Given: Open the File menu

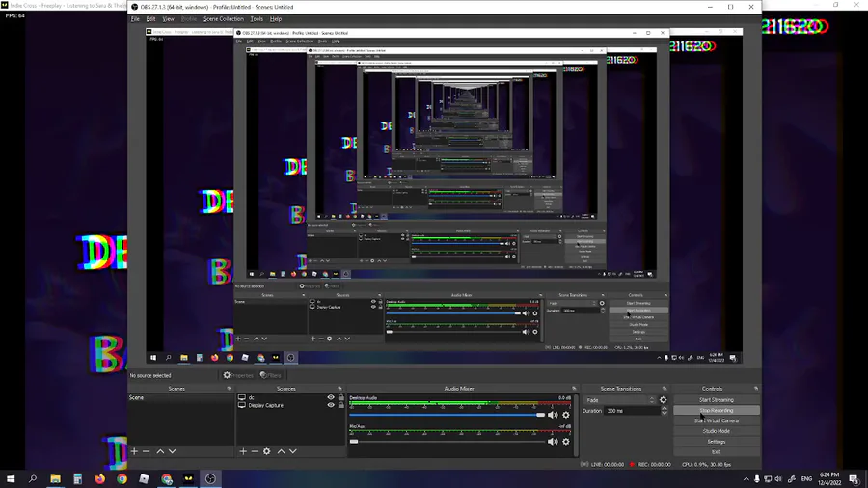Looking at the screenshot, I should (x=135, y=19).
